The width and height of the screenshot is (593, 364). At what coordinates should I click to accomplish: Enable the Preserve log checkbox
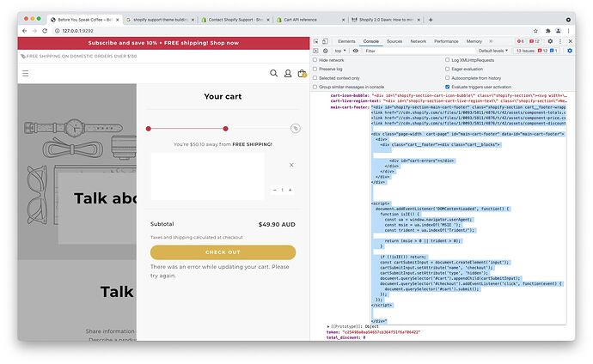[x=315, y=69]
